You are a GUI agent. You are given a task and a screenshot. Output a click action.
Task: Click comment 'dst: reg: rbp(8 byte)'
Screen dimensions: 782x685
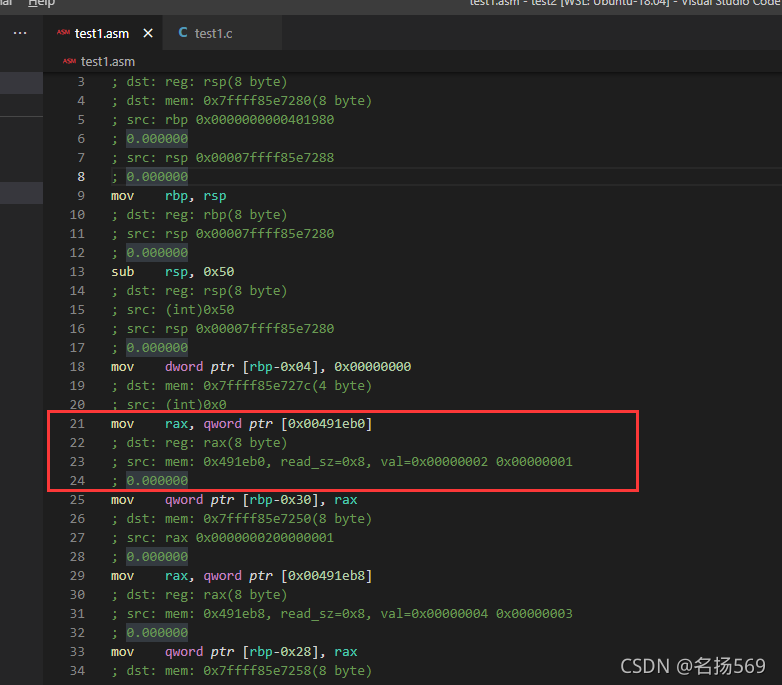199,215
